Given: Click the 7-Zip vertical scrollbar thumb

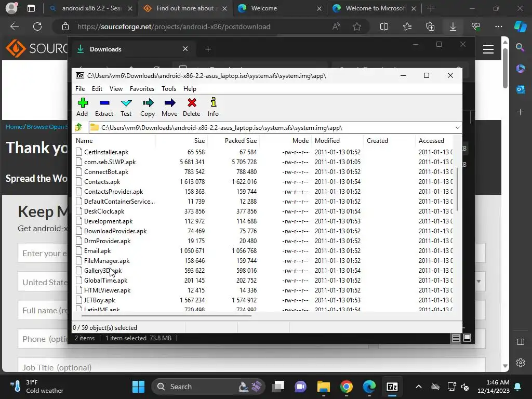Looking at the screenshot, I should 457,189.
